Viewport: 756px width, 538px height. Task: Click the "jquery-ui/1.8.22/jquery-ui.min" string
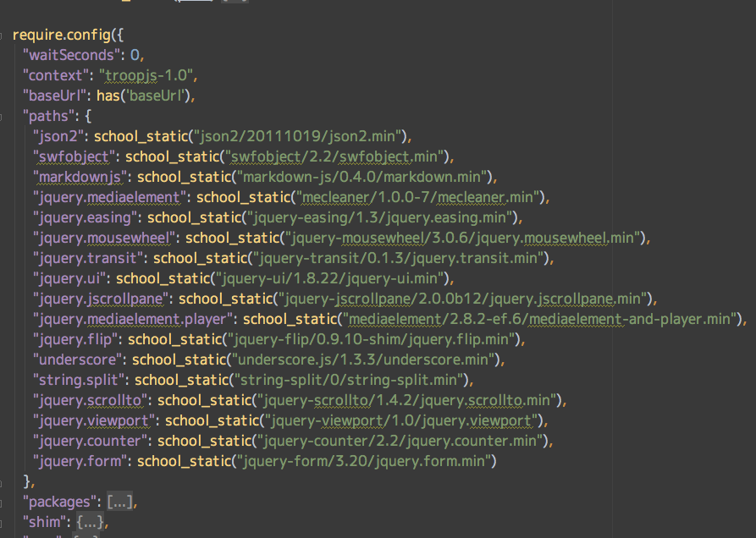click(329, 278)
